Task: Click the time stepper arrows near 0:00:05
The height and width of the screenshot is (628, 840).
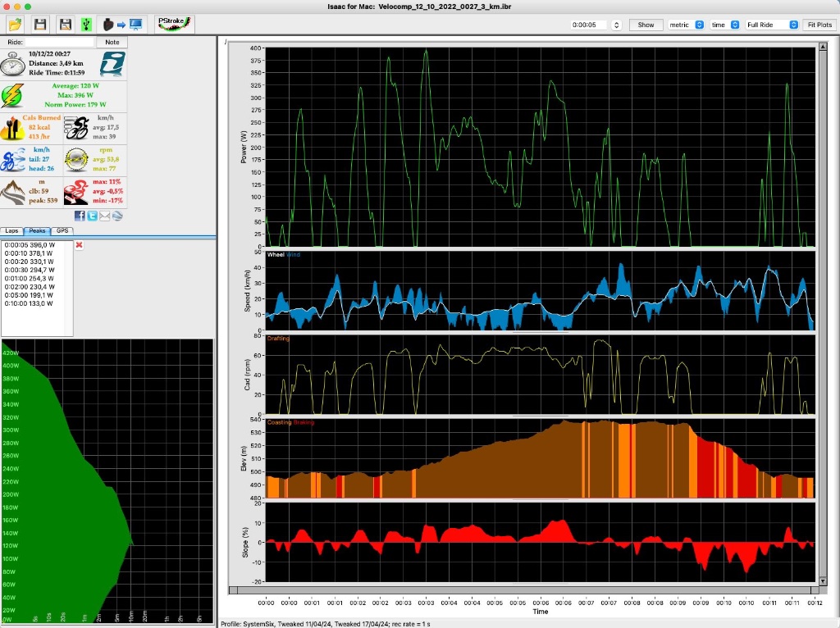Action: pos(616,25)
